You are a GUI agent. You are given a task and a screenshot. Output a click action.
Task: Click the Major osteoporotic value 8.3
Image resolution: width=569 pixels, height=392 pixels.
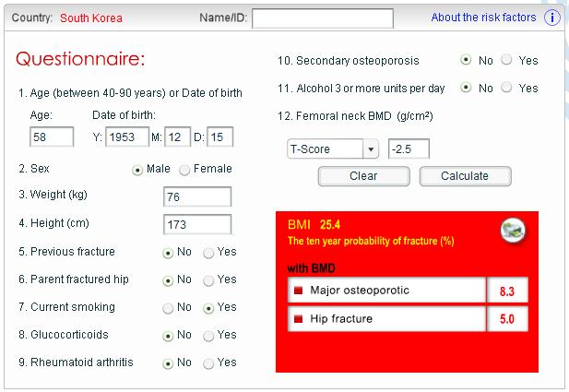(507, 291)
